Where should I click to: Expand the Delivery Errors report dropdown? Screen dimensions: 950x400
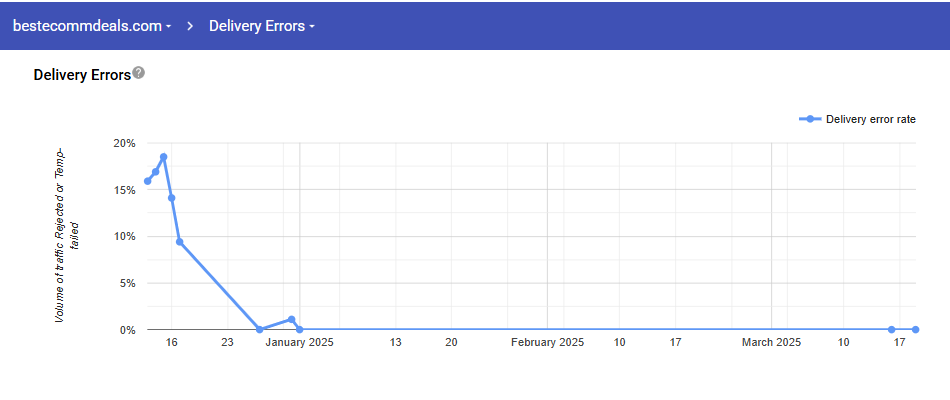pyautogui.click(x=261, y=26)
